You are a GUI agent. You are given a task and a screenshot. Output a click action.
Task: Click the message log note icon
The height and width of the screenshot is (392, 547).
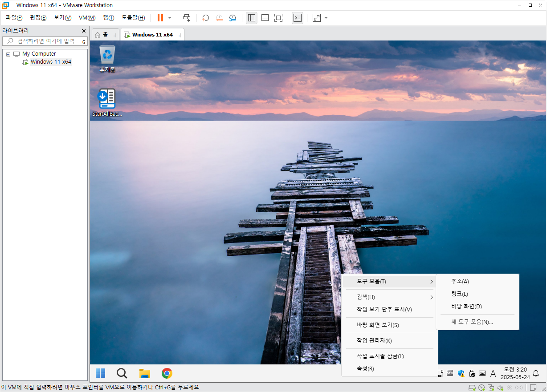tap(533, 388)
